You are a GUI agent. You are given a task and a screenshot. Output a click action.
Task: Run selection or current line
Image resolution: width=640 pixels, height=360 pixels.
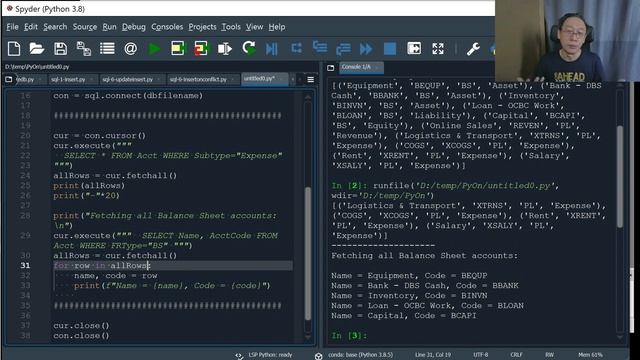[x=224, y=49]
